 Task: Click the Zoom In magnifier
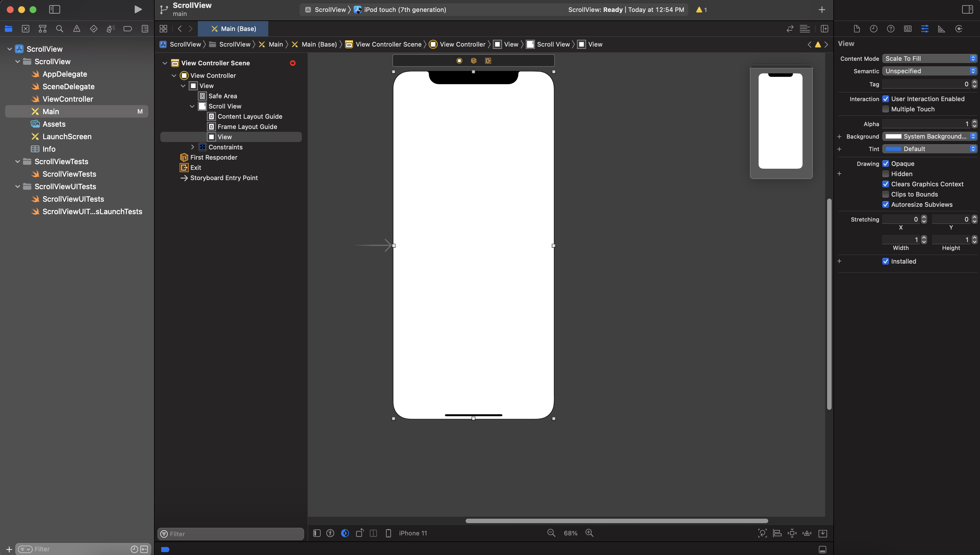(589, 533)
